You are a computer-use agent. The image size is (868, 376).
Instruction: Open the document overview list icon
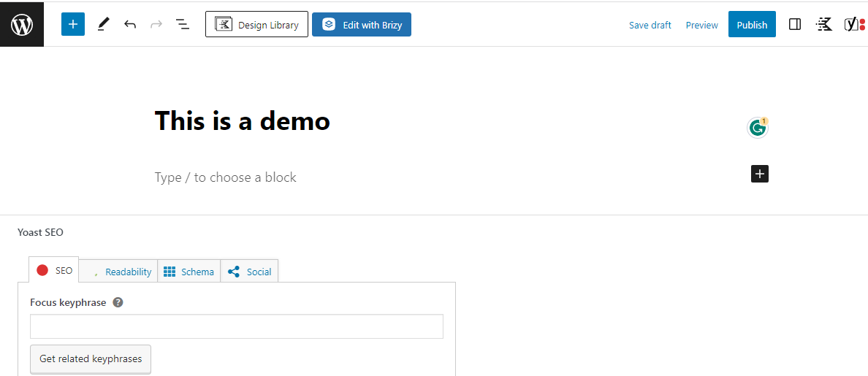coord(183,24)
